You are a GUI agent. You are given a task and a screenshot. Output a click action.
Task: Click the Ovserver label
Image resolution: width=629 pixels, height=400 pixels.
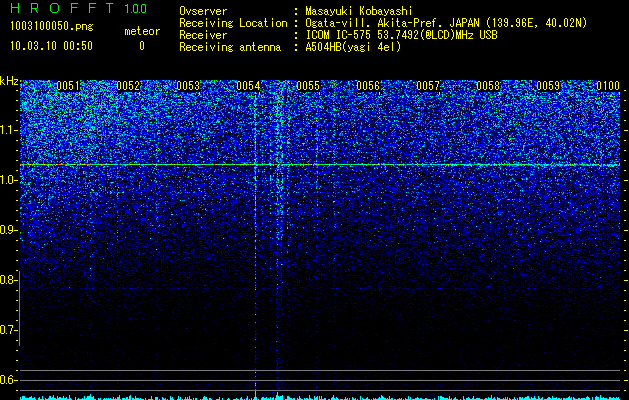point(203,11)
